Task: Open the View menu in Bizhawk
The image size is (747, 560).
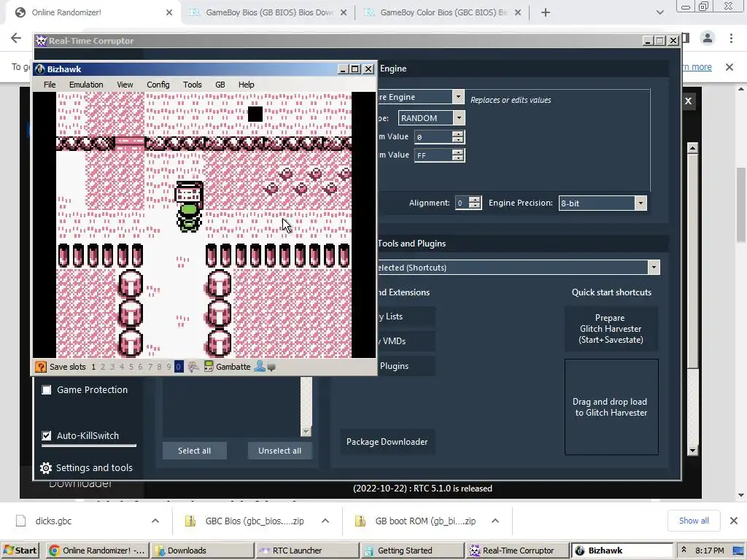Action: pyautogui.click(x=125, y=85)
